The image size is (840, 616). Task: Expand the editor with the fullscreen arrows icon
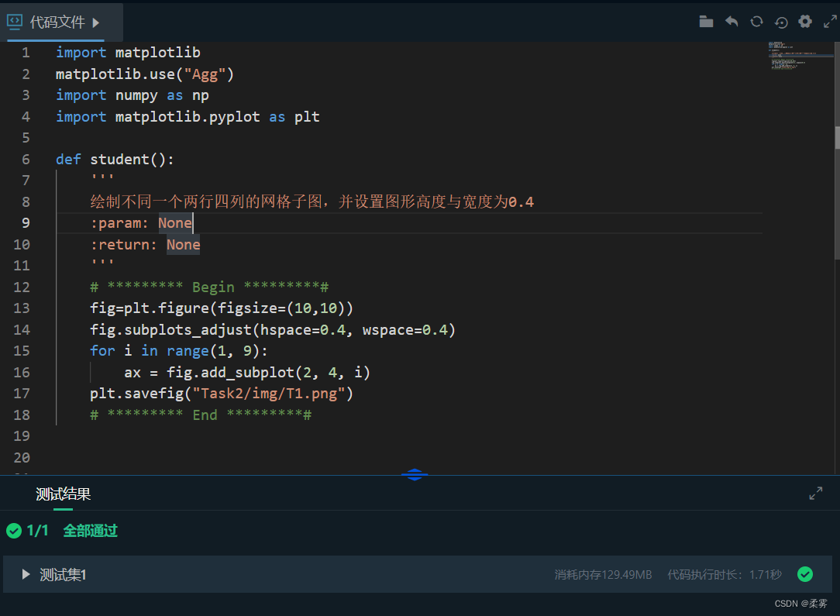[x=830, y=22]
